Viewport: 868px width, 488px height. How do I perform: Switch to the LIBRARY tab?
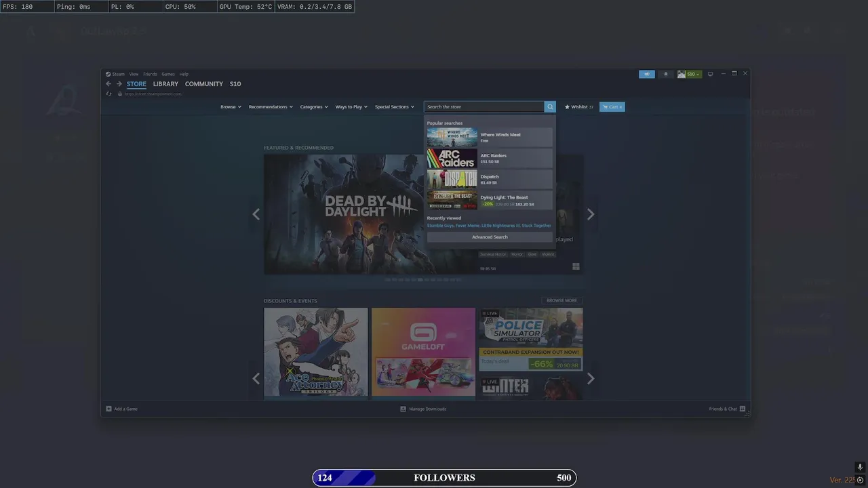point(165,84)
